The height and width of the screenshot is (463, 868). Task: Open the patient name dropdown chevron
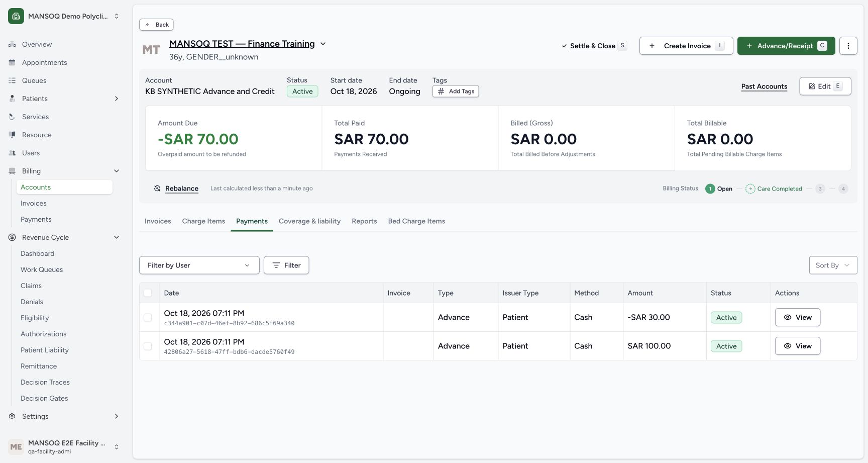pos(323,44)
